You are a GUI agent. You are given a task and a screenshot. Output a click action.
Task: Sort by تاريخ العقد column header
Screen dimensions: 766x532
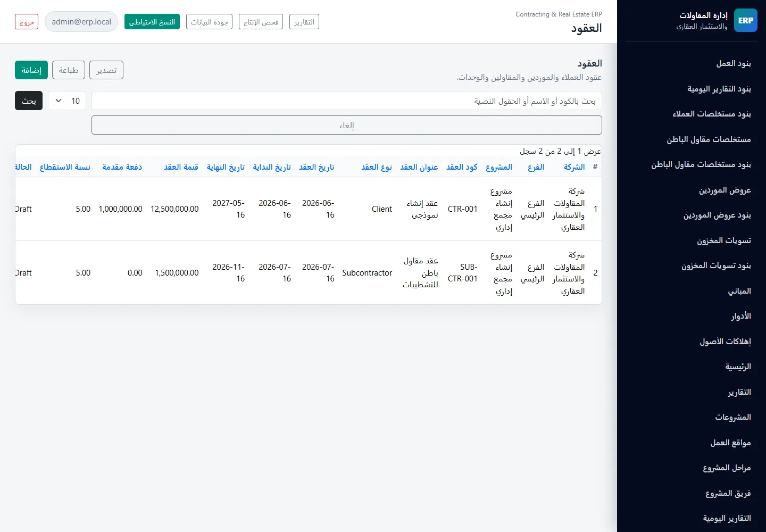pos(317,167)
